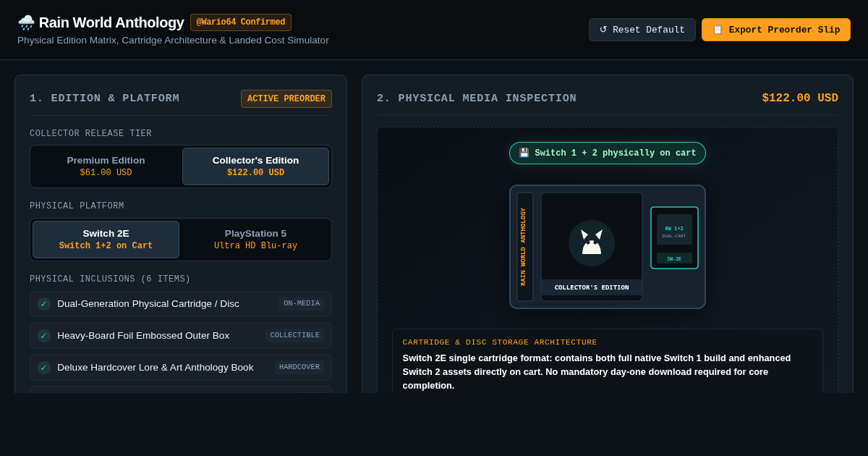The image size is (868, 456).
Task: Click the COLLECTOR'S EDITION box label
Action: point(592,287)
